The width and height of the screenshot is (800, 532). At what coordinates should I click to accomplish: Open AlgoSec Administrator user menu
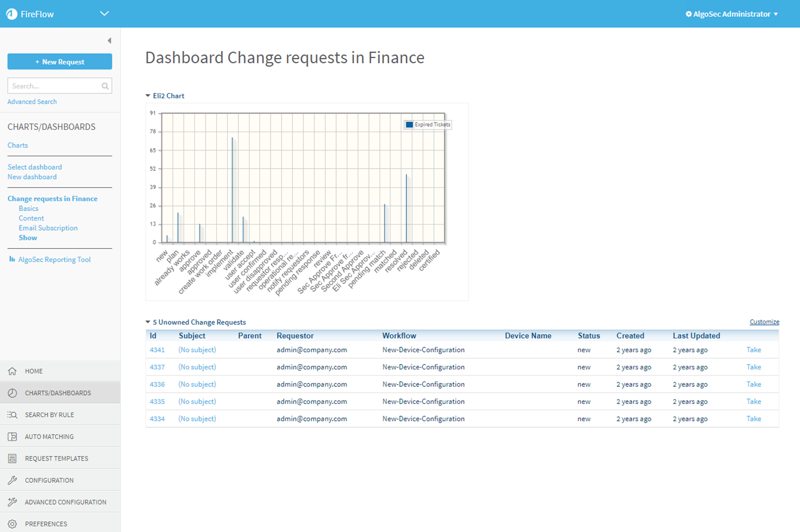click(x=731, y=14)
